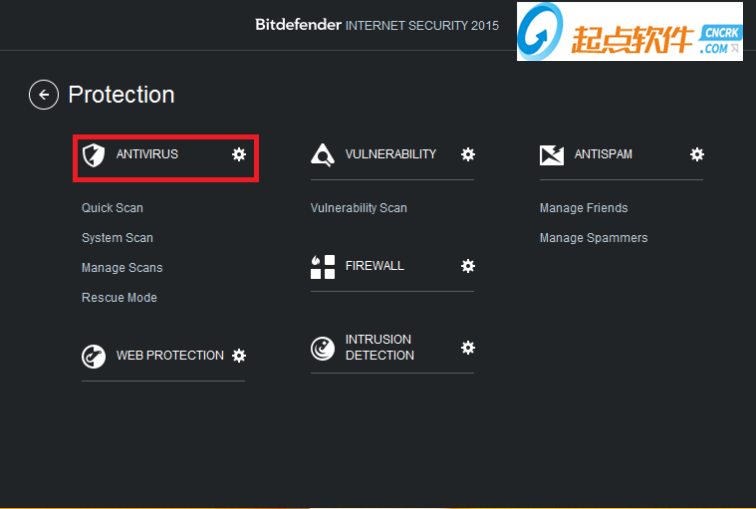
Task: Open Manage Scans
Action: (122, 268)
